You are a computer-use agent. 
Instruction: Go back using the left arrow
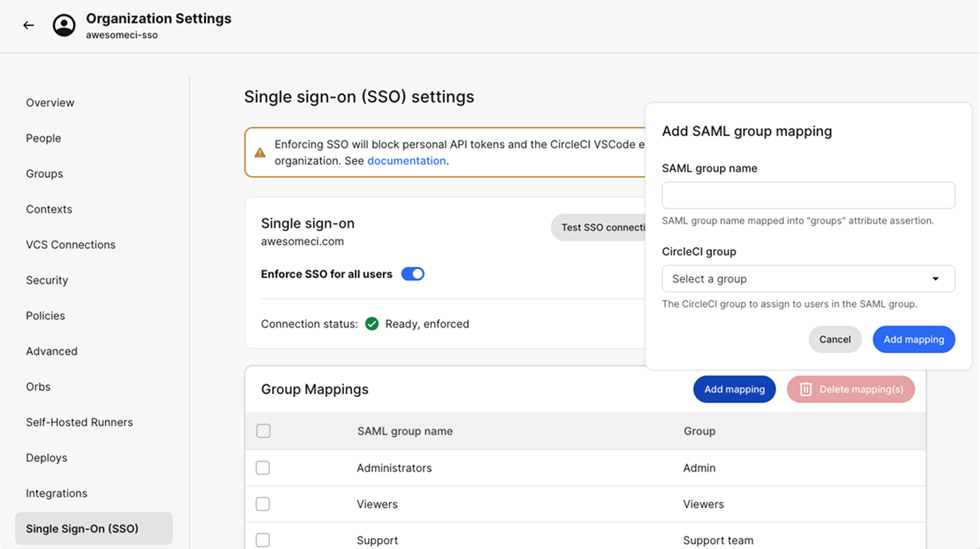(x=28, y=25)
